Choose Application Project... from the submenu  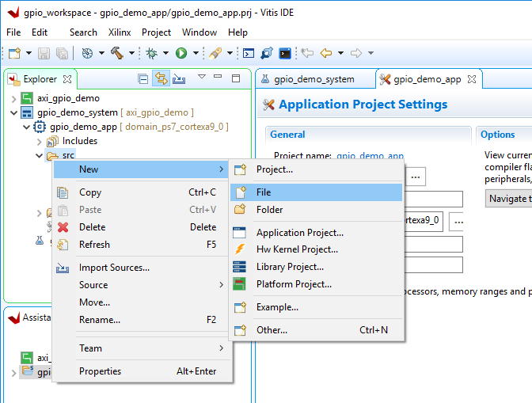click(299, 233)
